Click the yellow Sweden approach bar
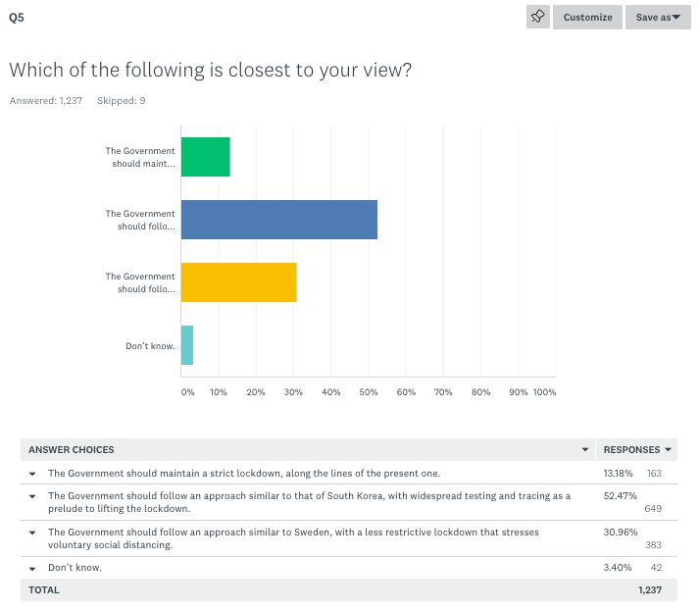Viewport: 700px width, 610px height. pos(239,282)
